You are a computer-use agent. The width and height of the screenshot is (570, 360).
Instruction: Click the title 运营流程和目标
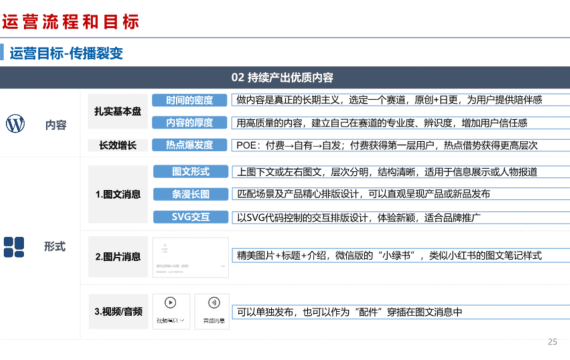tap(71, 21)
